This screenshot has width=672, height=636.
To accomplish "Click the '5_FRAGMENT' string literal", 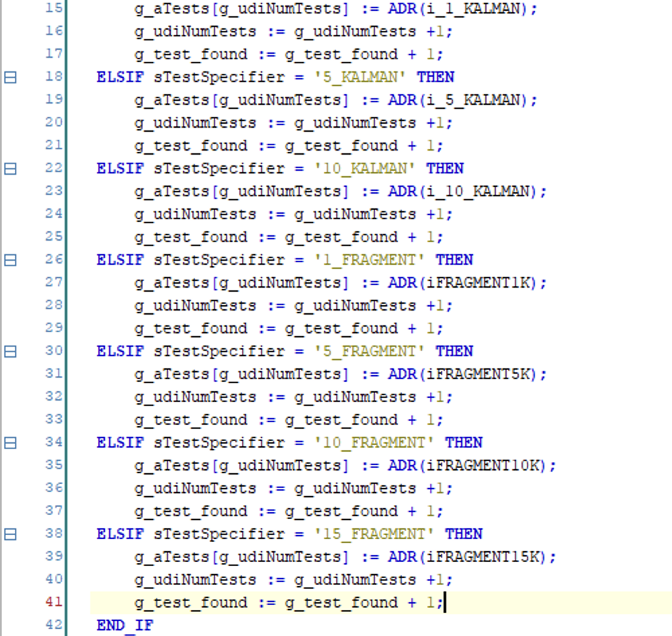I will click(370, 351).
